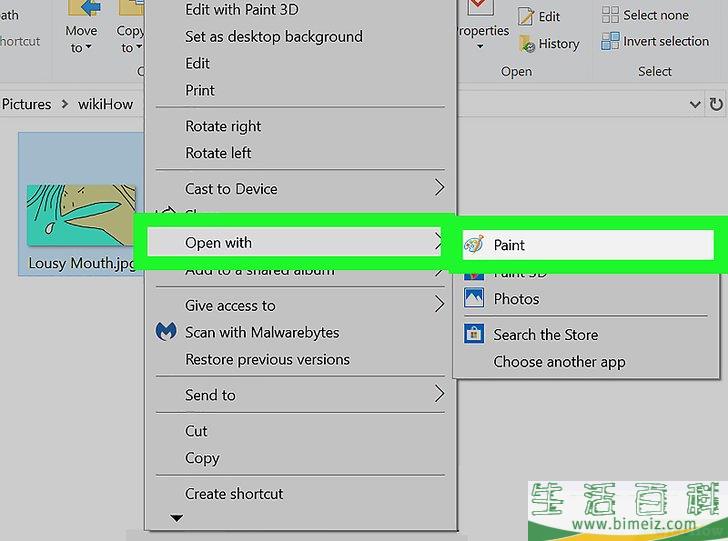This screenshot has height=541, width=728.
Task: Click the Store bag icon
Action: click(x=474, y=334)
